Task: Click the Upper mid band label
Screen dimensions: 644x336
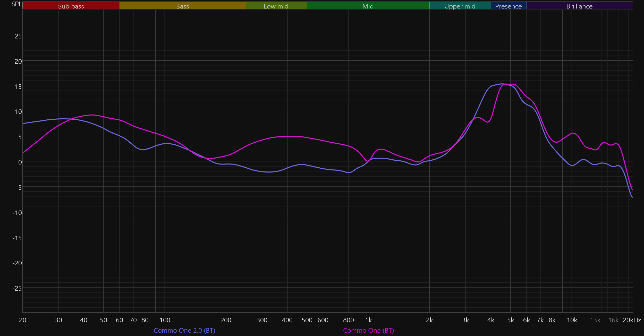Action: 460,6
